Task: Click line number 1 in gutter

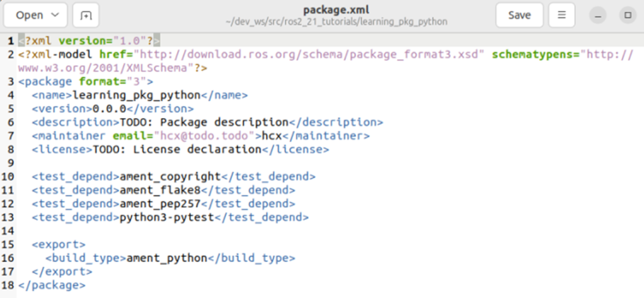Action: pyautogui.click(x=10, y=41)
